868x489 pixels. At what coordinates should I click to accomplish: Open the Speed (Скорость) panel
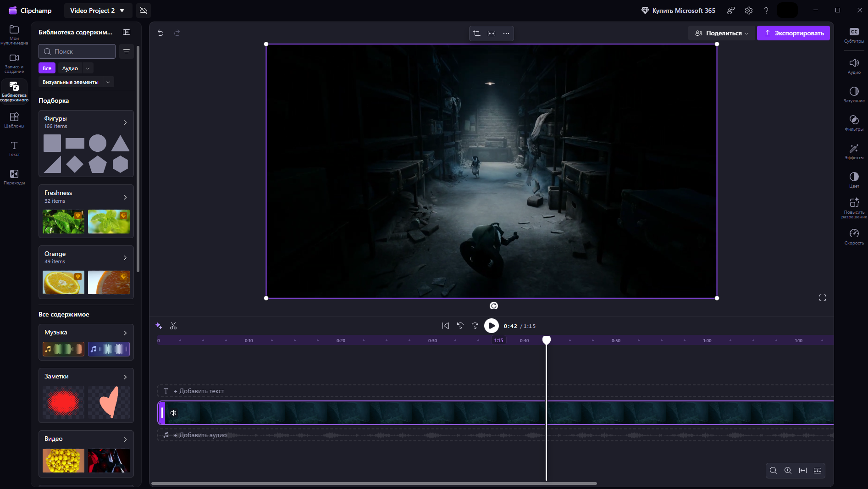pos(854,237)
